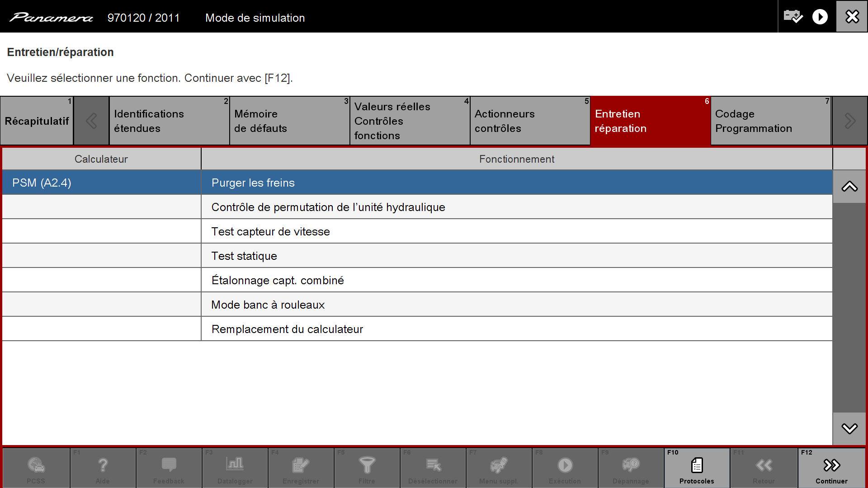Click the battery check icon in header
868x488 pixels.
pyautogui.click(x=793, y=17)
